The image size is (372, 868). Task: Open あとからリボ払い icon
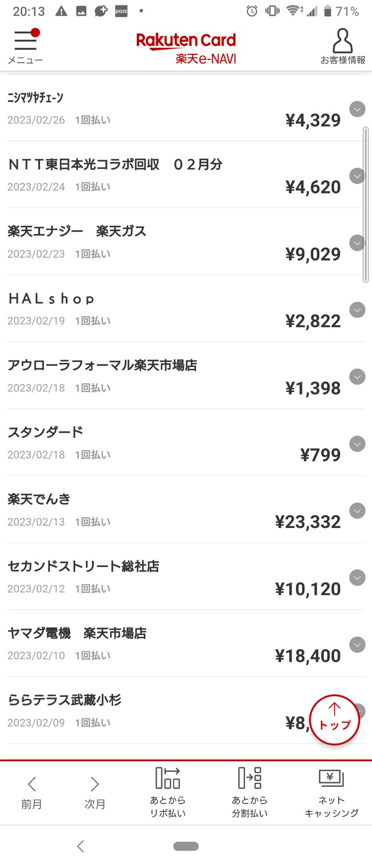click(168, 792)
